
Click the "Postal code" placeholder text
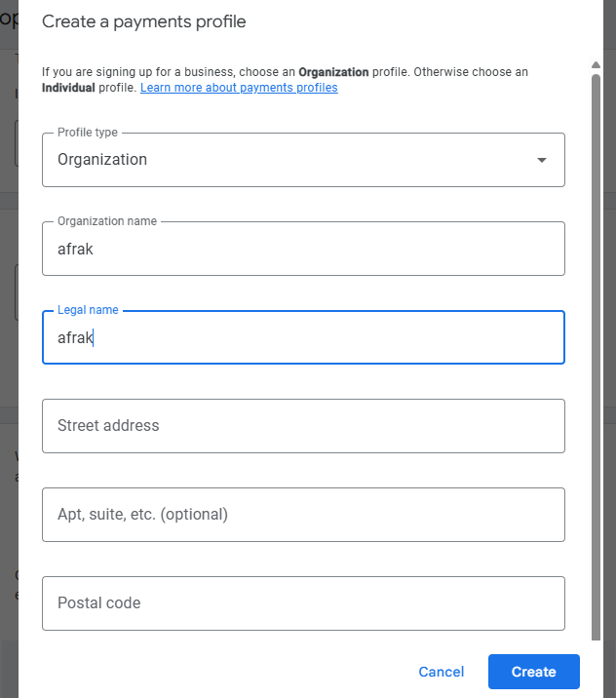[98, 603]
